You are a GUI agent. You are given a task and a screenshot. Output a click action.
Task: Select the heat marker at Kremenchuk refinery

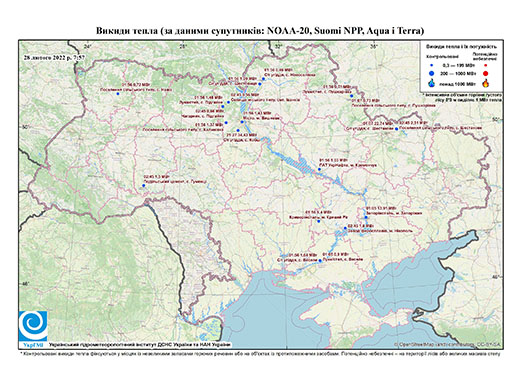(319, 169)
